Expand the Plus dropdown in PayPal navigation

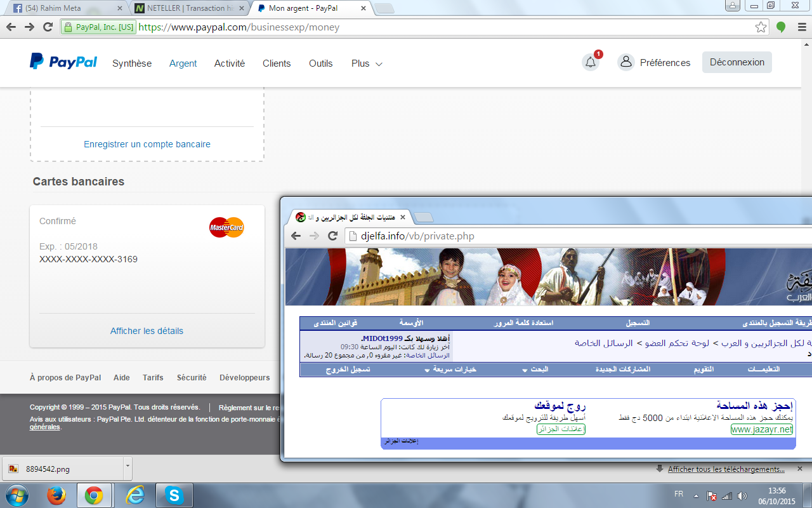pos(367,63)
